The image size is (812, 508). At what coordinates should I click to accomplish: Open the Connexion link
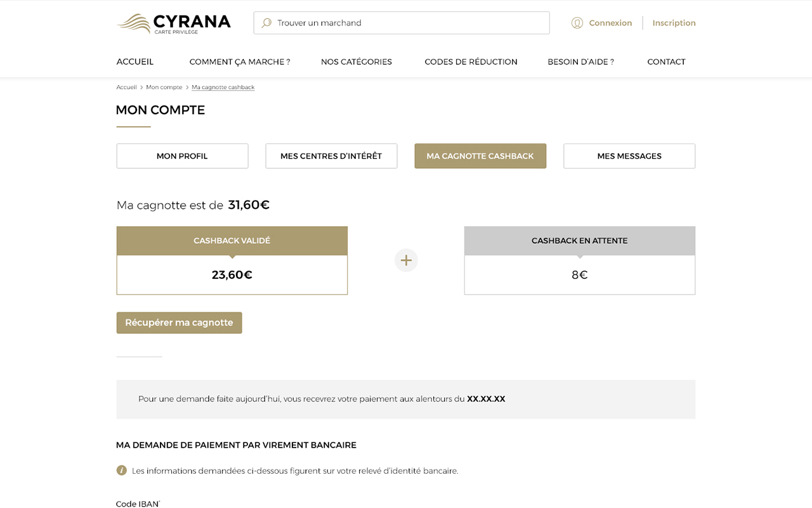[610, 23]
